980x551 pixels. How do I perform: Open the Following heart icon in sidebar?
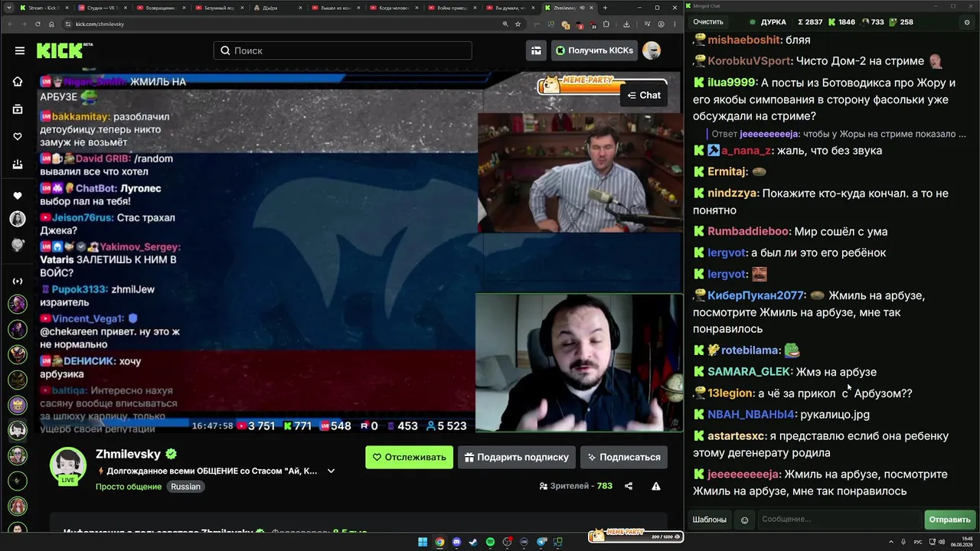[x=18, y=137]
